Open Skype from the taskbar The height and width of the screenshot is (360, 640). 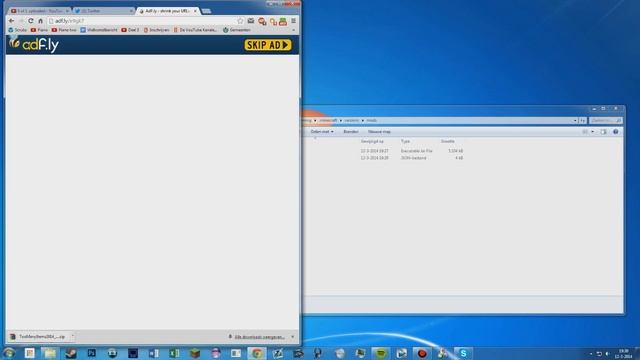(463, 353)
